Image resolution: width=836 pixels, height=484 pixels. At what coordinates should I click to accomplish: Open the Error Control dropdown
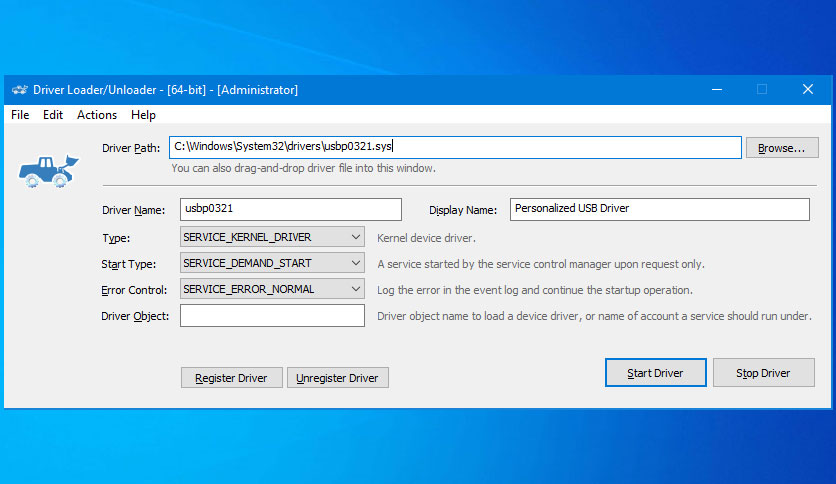tap(272, 289)
